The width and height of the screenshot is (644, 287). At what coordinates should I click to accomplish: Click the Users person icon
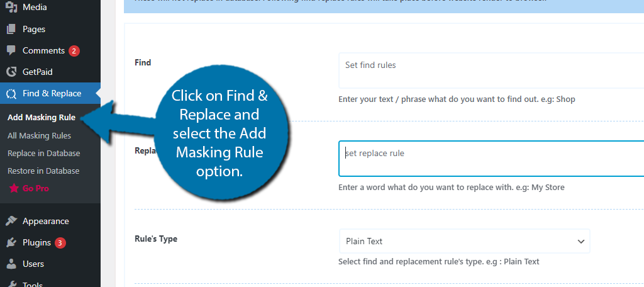pyautogui.click(x=11, y=264)
